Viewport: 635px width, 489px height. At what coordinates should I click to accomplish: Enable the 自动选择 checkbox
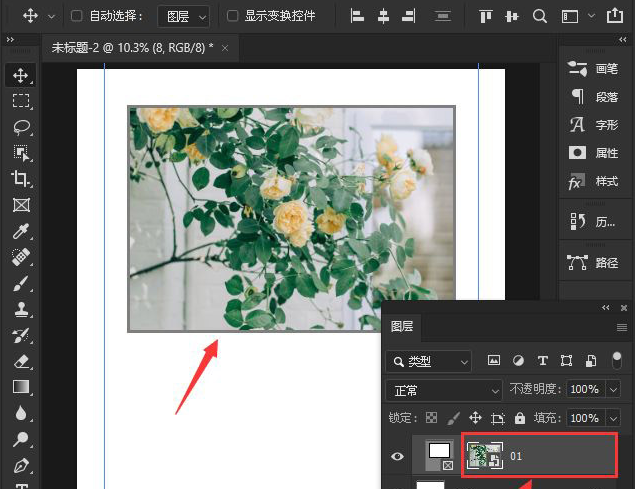point(76,16)
